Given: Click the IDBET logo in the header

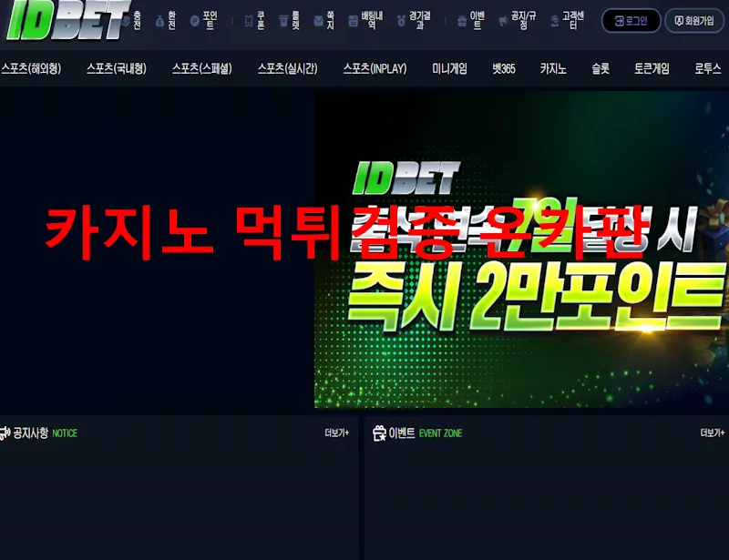Looking at the screenshot, I should [67, 19].
